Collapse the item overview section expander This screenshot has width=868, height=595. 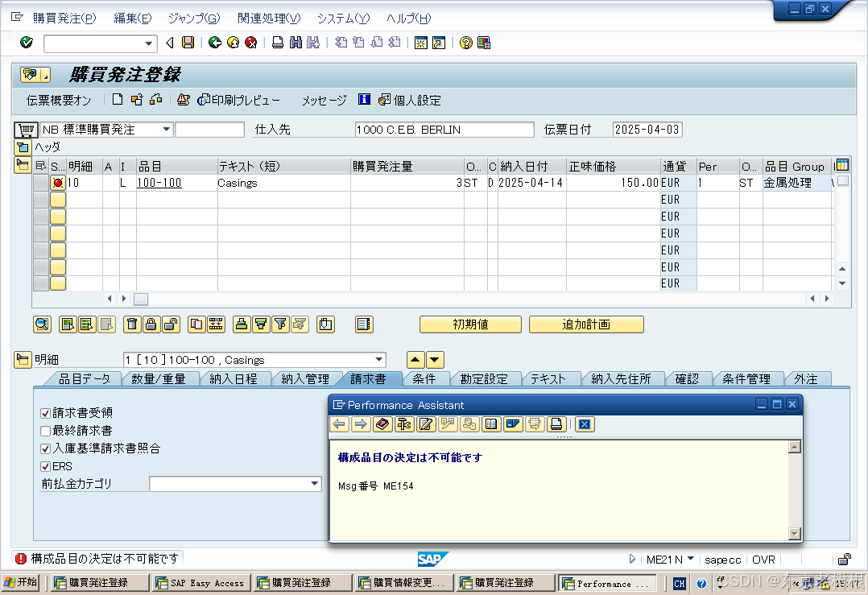(23, 165)
